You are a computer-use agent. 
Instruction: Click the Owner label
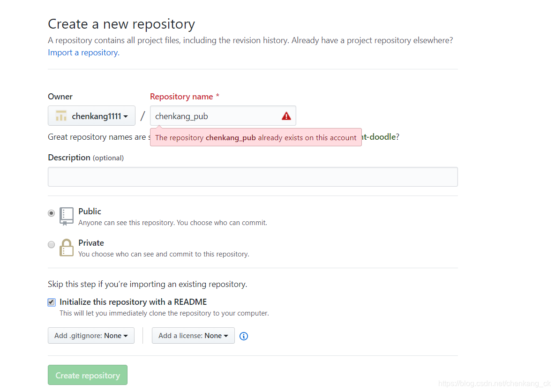click(60, 97)
